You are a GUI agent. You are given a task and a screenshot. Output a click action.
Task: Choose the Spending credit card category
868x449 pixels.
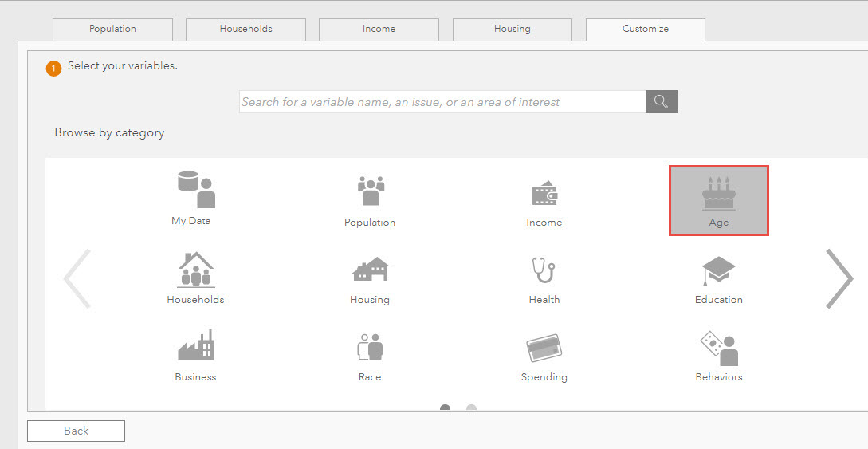tap(544, 356)
